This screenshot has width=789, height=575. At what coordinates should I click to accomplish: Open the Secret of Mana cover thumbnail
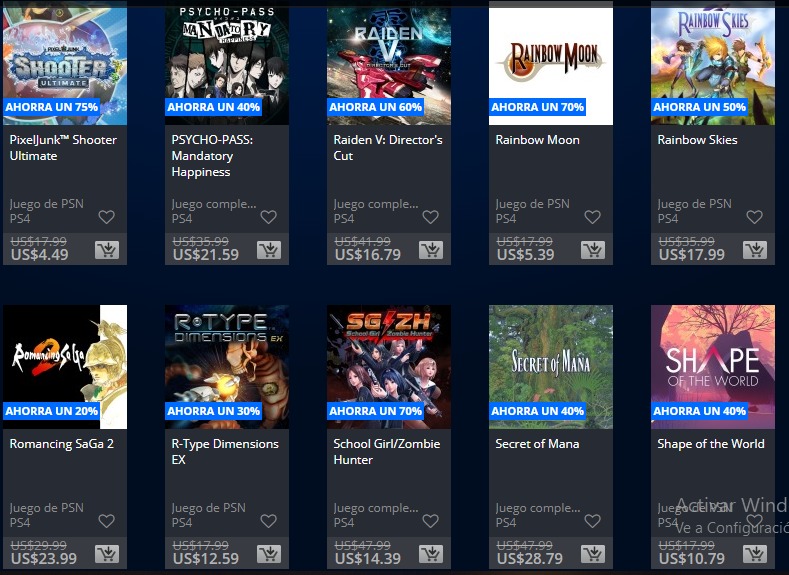point(551,367)
